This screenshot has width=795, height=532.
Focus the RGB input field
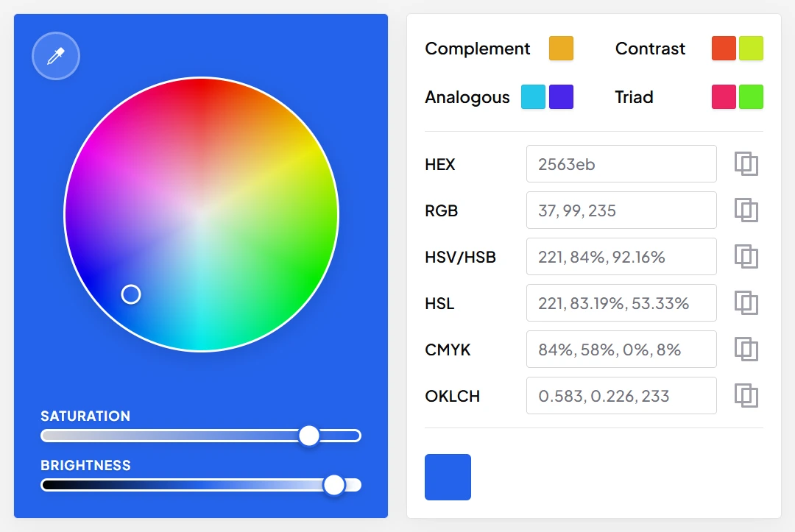pyautogui.click(x=621, y=210)
